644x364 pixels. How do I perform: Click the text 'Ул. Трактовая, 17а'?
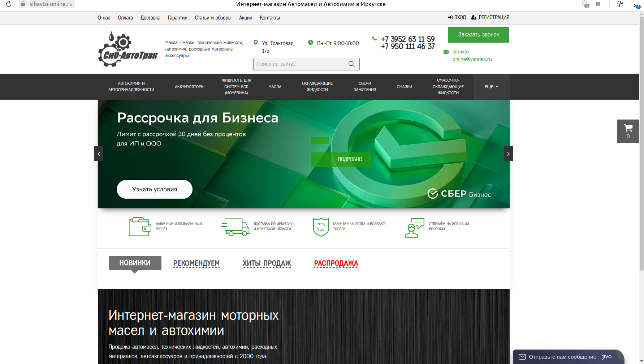(x=278, y=47)
